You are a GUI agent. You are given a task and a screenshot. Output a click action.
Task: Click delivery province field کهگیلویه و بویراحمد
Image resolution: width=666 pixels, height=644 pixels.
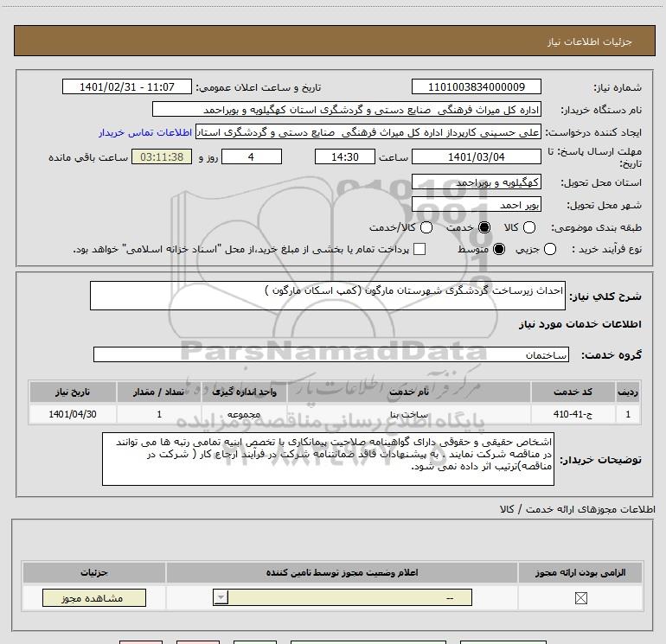click(x=476, y=182)
